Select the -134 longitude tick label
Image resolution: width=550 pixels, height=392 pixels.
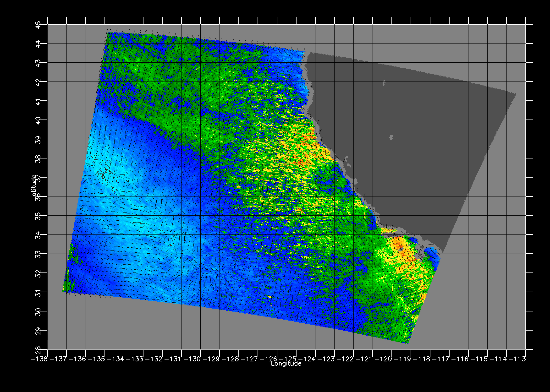click(116, 359)
